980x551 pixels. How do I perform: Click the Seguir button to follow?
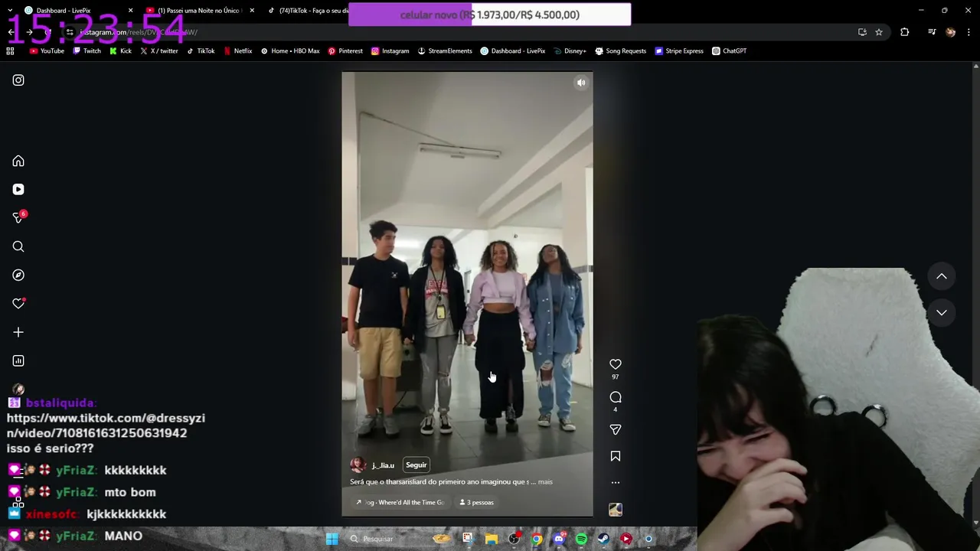pos(416,465)
